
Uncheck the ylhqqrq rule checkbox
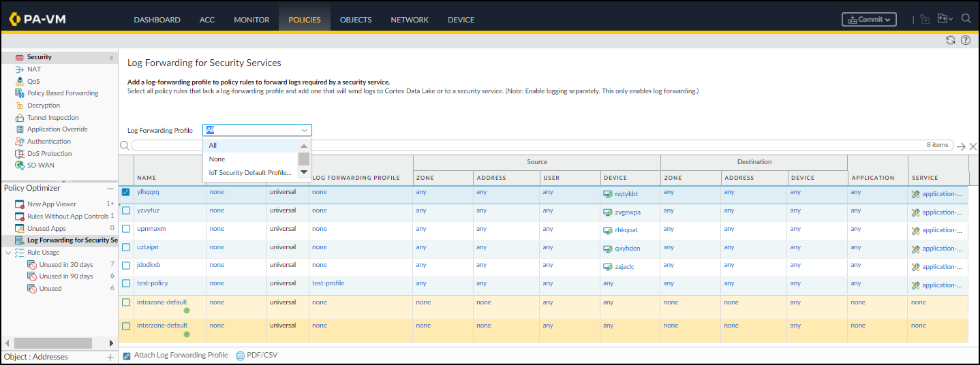click(126, 193)
